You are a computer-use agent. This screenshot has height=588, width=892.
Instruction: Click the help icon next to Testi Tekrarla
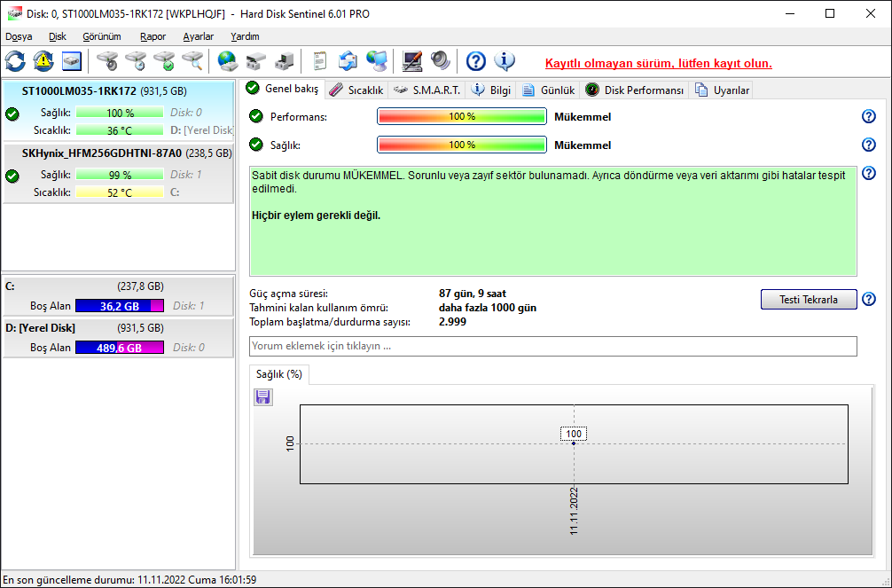869,299
